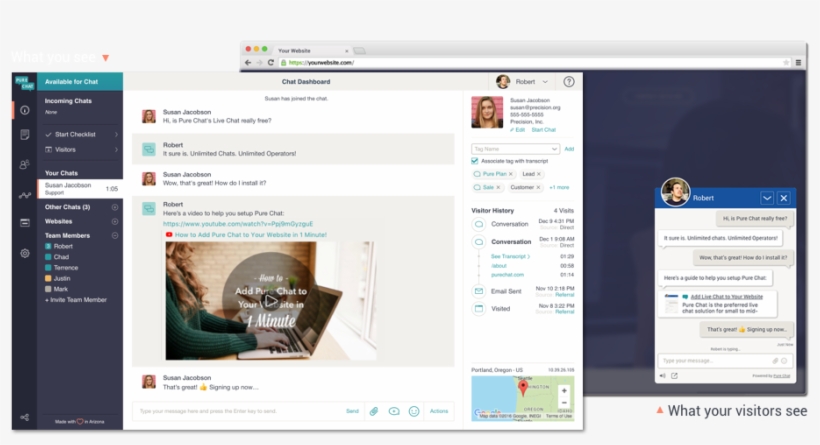Image resolution: width=820 pixels, height=445 pixels.
Task: Remove the Sale tag
Action: pos(498,187)
